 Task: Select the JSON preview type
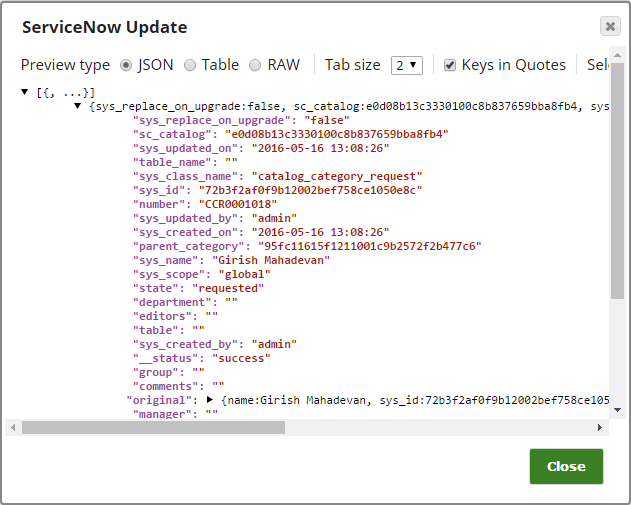point(126,65)
